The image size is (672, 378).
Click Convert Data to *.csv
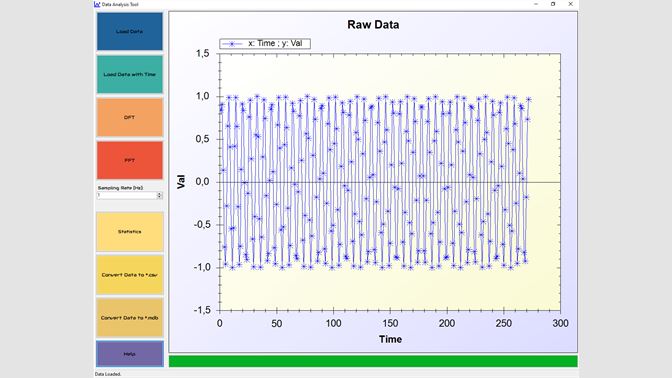pos(129,275)
